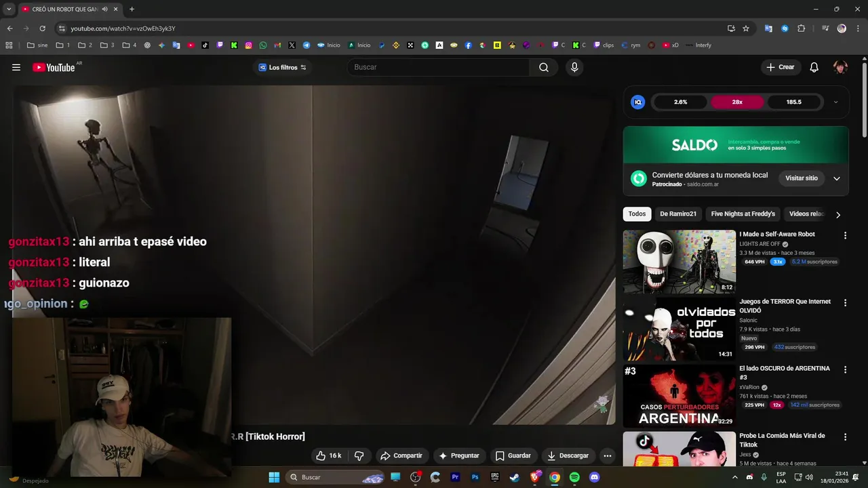868x488 pixels.
Task: Select Five Nights at Freddy's chip
Action: pos(743,214)
